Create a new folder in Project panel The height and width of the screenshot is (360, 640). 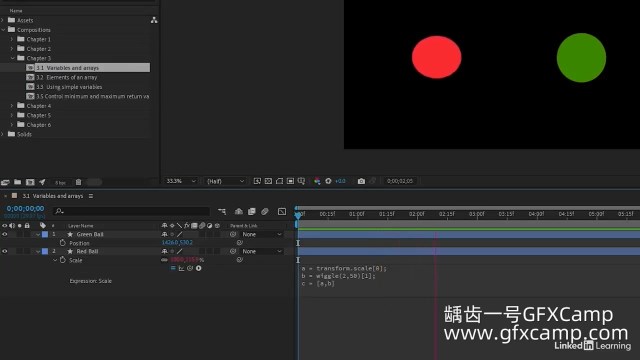point(18,182)
